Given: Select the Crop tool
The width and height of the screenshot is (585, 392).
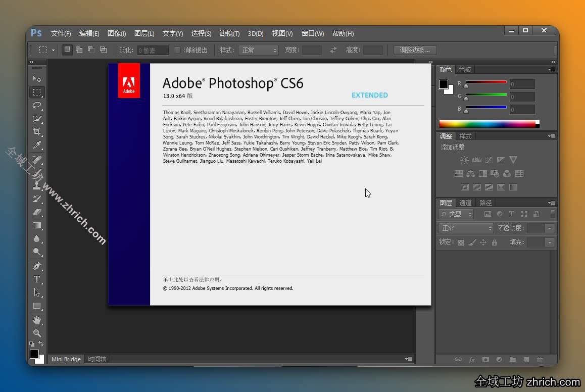Looking at the screenshot, I should pyautogui.click(x=37, y=132).
